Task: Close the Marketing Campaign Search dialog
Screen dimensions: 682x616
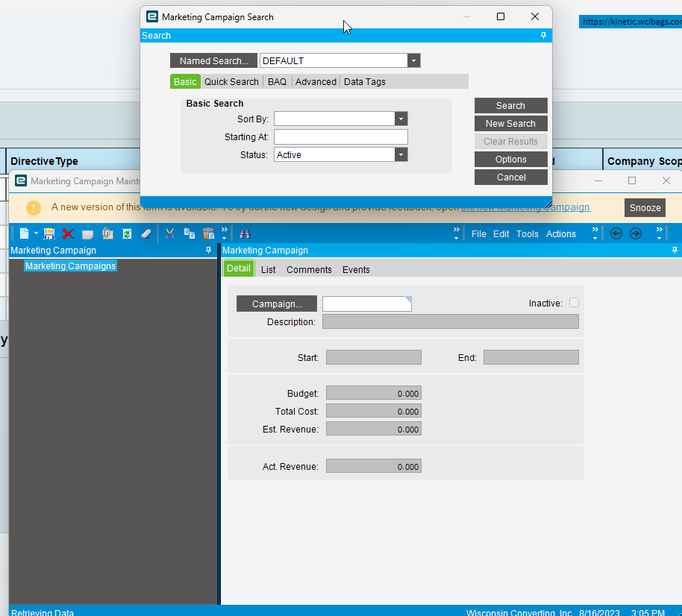Action: point(535,16)
